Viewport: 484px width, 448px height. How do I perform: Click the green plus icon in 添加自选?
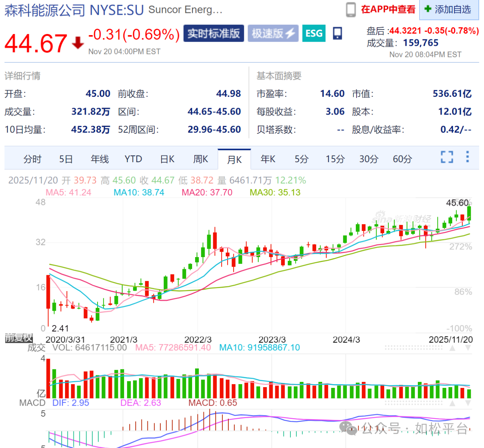428,9
